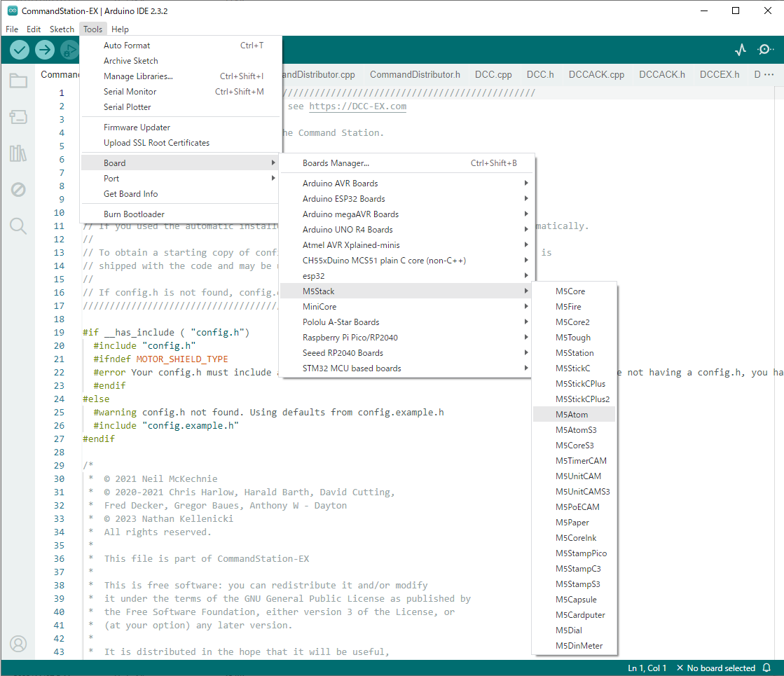Click No board selected status text
This screenshot has width=784, height=676.
point(721,668)
